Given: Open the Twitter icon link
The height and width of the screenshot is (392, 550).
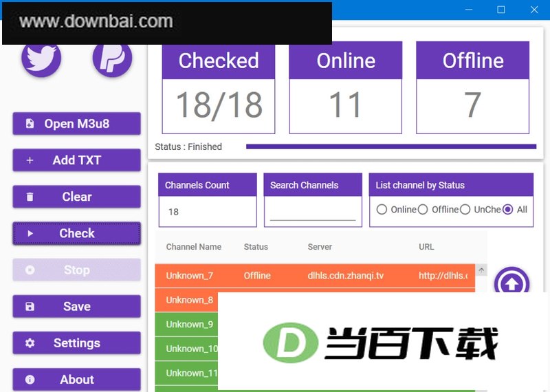Looking at the screenshot, I should click(x=41, y=59).
